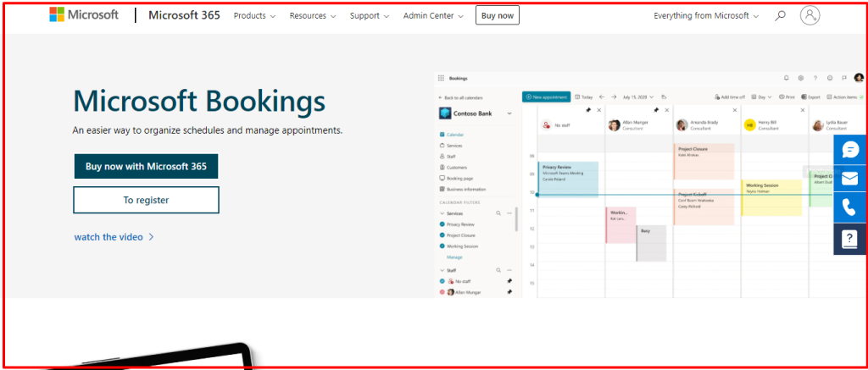Screen dimensions: 868x370
Task: Click the Bookings sidebar scrollbar
Action: (516, 219)
